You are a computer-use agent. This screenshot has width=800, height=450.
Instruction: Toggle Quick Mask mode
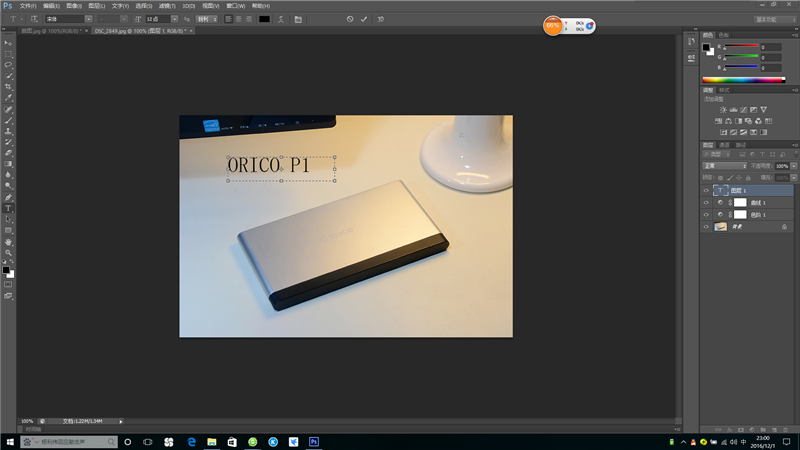pos(8,285)
